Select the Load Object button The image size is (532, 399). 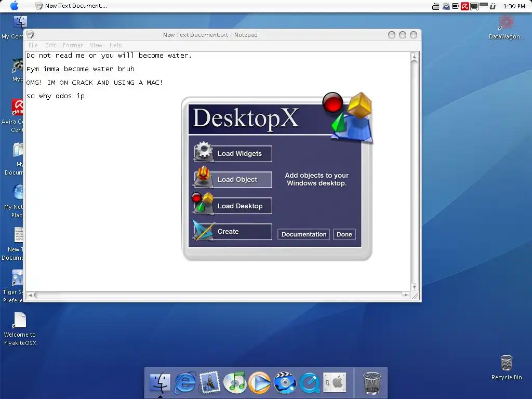pos(233,179)
